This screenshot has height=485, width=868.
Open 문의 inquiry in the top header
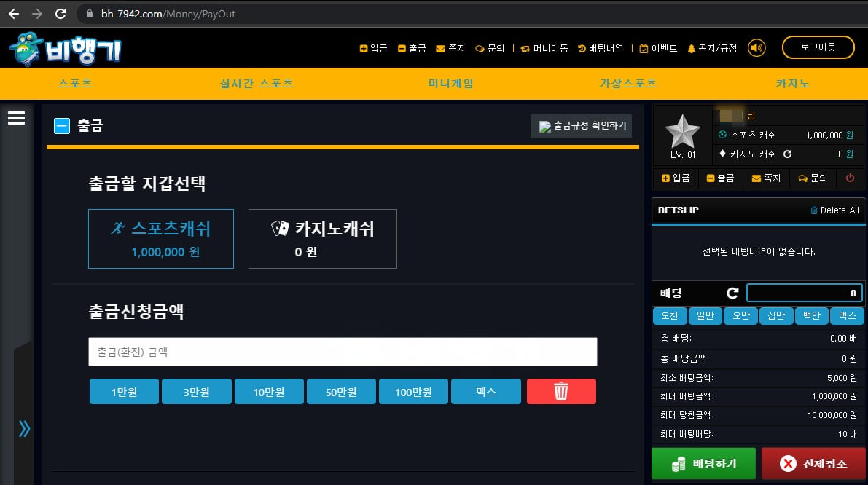490,49
